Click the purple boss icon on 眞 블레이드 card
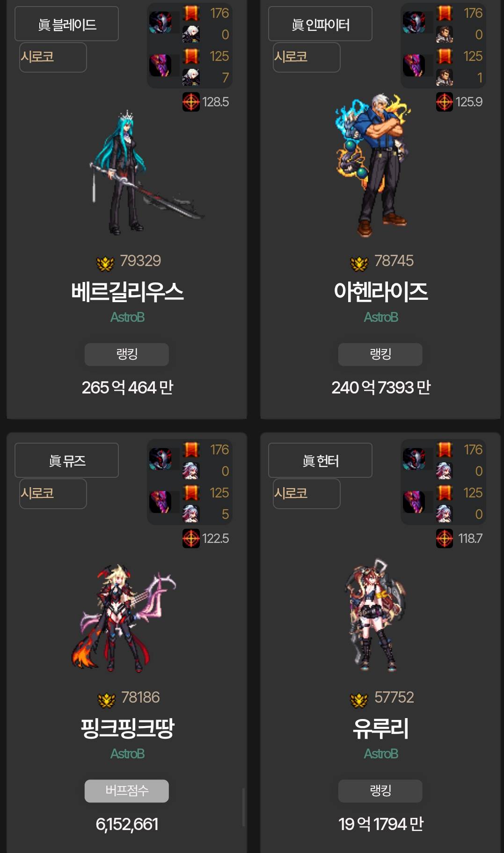 pos(161,66)
